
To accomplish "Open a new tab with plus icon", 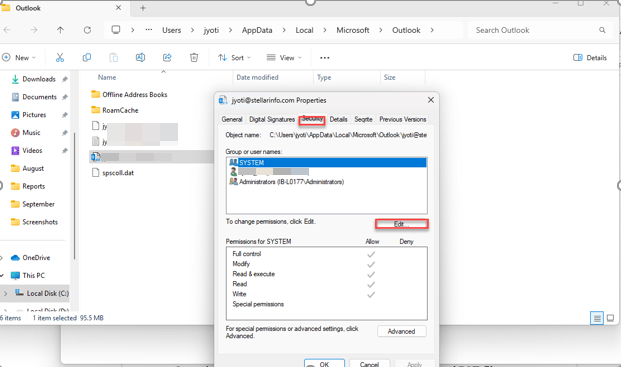I will [x=143, y=8].
